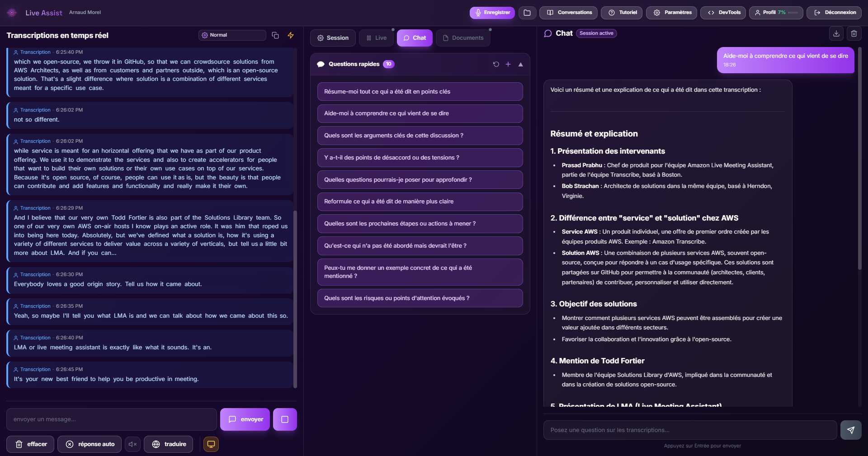Click the lightning bolt icon
The height and width of the screenshot is (456, 868).
(291, 35)
